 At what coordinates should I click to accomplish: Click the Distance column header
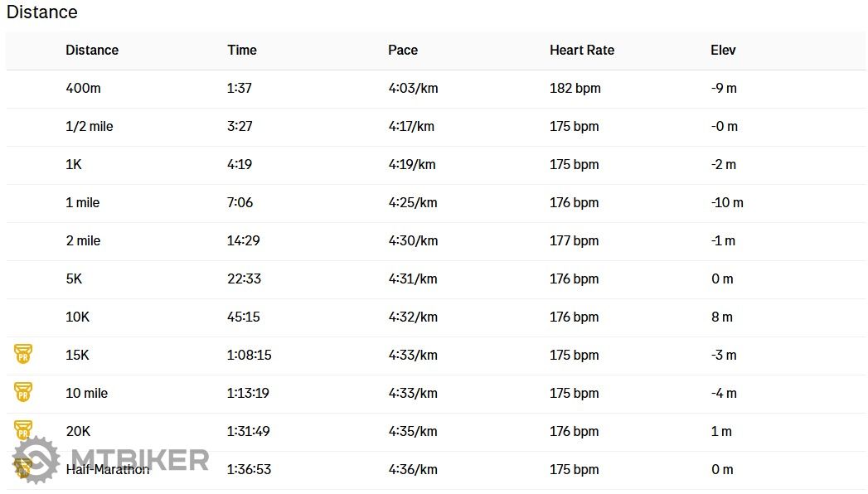point(92,50)
